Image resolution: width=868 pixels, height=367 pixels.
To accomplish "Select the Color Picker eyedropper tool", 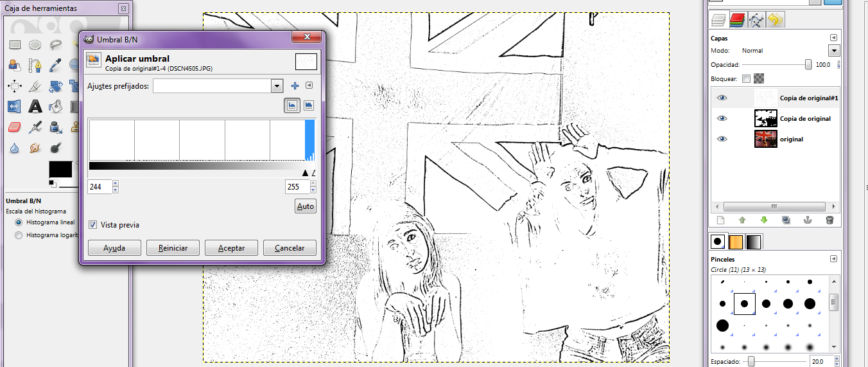I will (56, 65).
